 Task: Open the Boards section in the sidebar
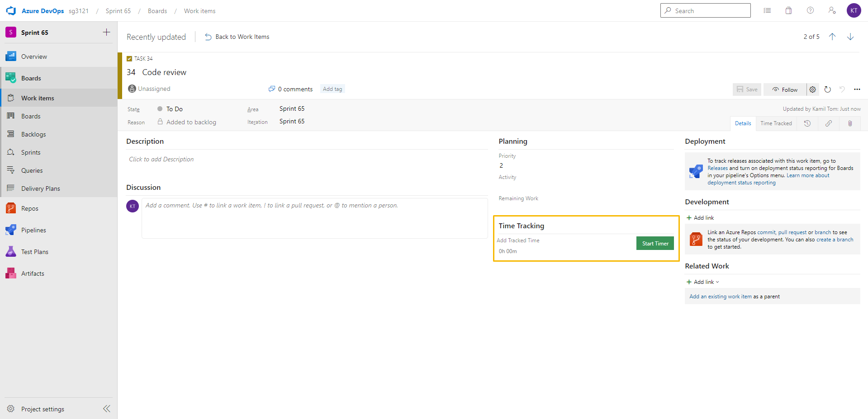(31, 78)
